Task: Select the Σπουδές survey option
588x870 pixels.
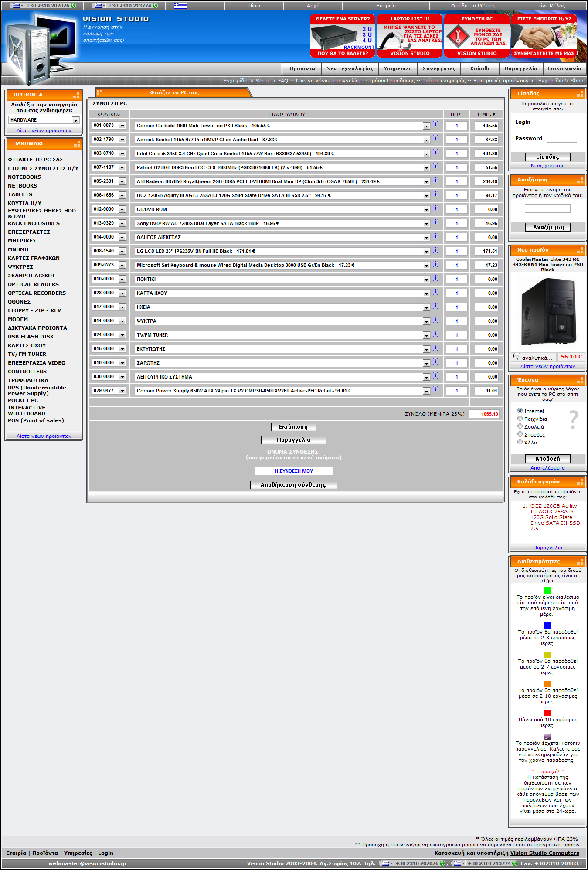Action: [520, 434]
